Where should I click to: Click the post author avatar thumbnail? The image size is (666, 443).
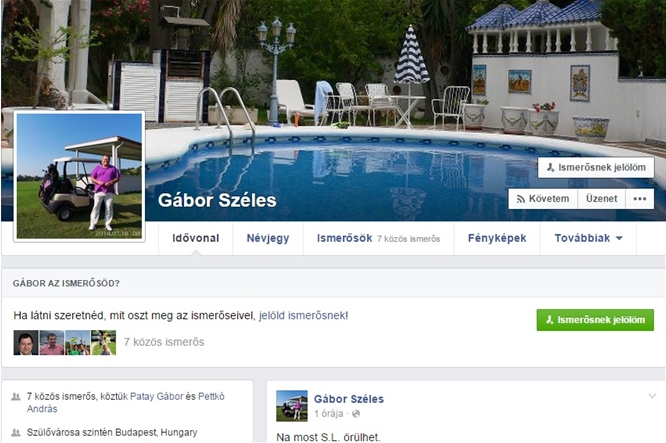click(292, 406)
